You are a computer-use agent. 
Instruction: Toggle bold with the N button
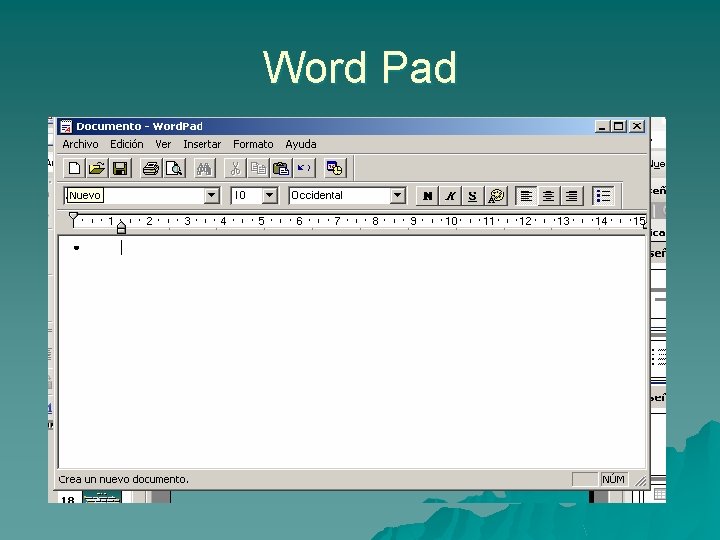coord(427,196)
